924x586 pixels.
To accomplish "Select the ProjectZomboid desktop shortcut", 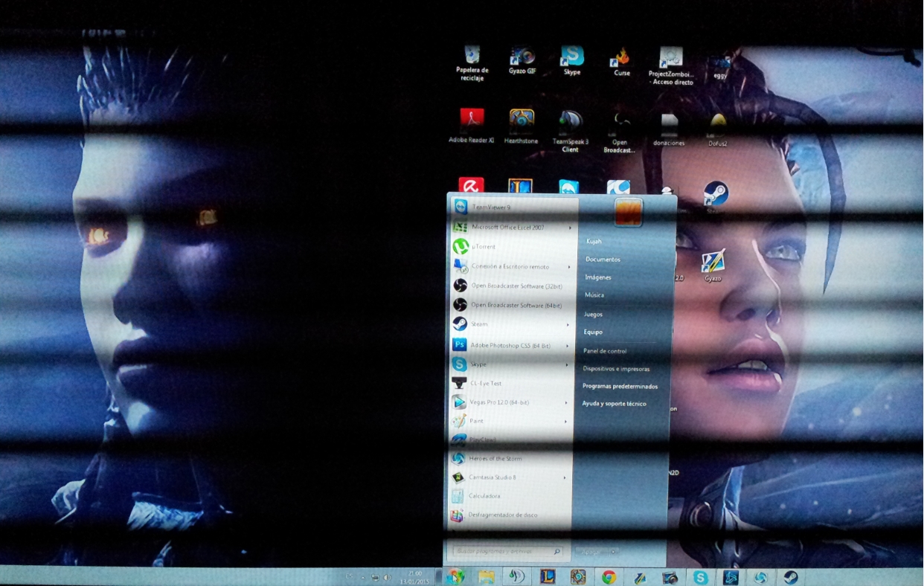I will (671, 66).
